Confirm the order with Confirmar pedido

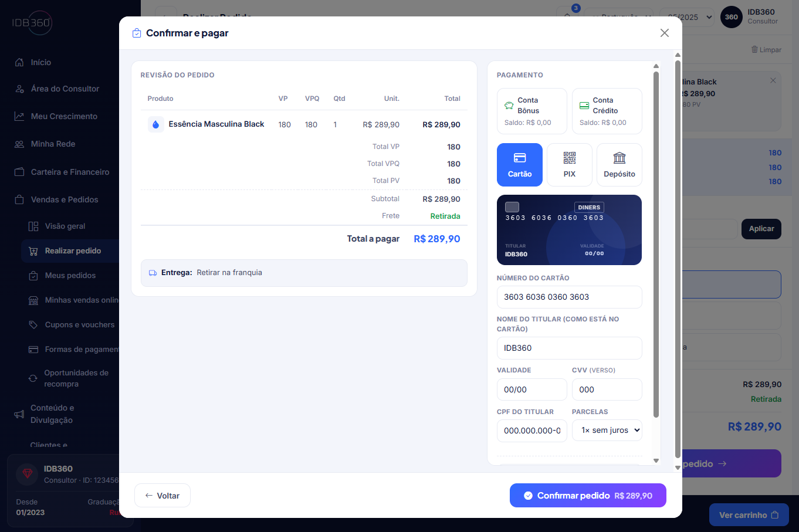click(x=588, y=496)
